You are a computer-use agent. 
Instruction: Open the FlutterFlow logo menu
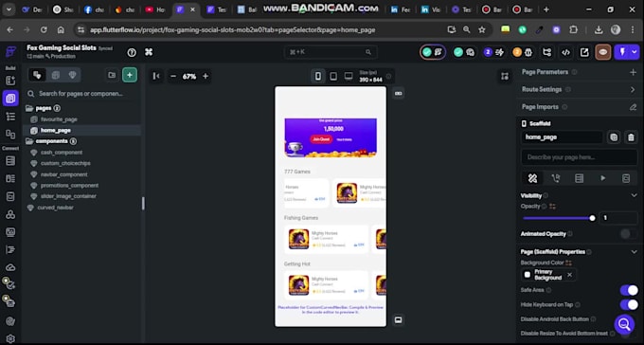click(10, 52)
